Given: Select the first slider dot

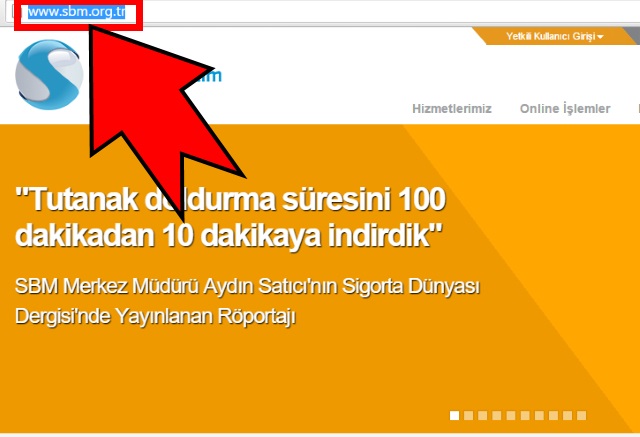Looking at the screenshot, I should (x=454, y=415).
